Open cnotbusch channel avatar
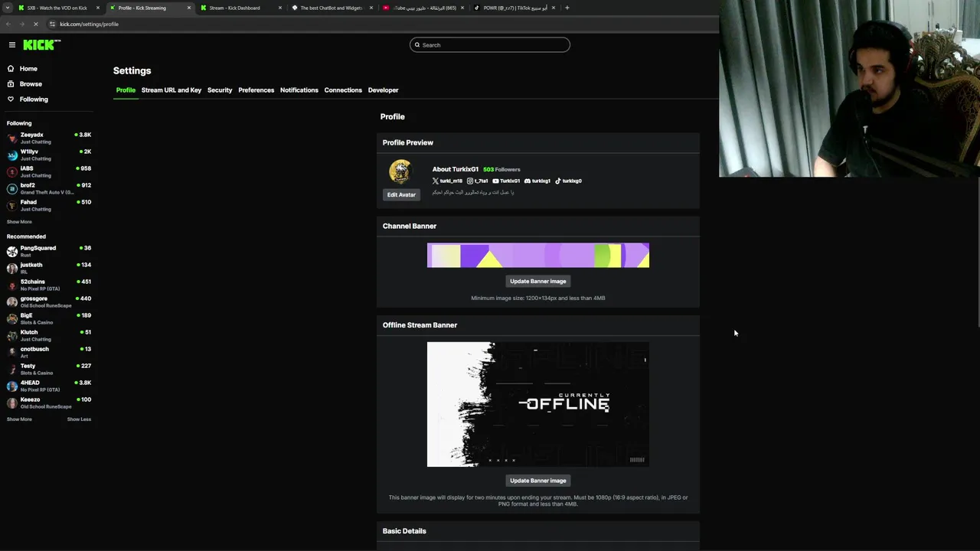The width and height of the screenshot is (980, 551). click(x=12, y=352)
